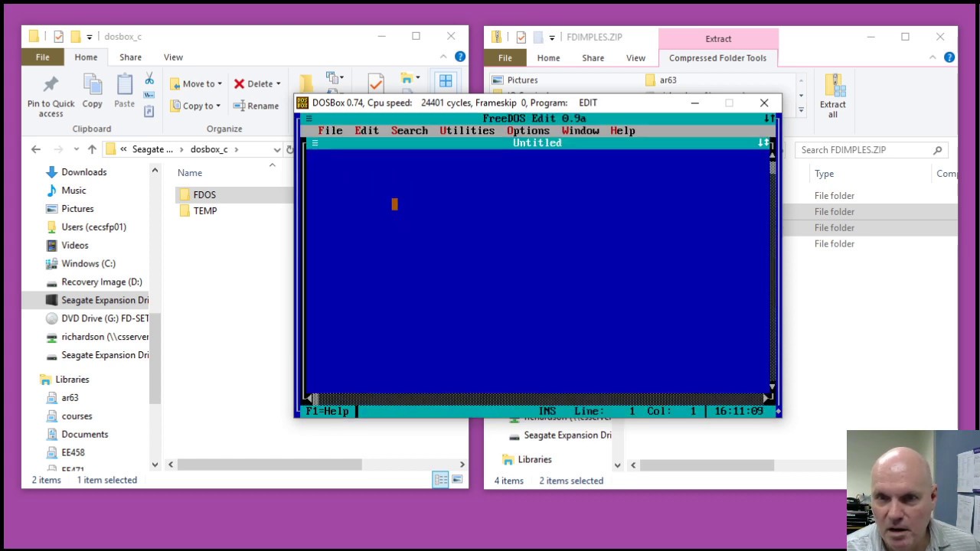Click Rename in the dosbox_c ribbon
Viewport: 980px width, 551px height.
point(256,106)
